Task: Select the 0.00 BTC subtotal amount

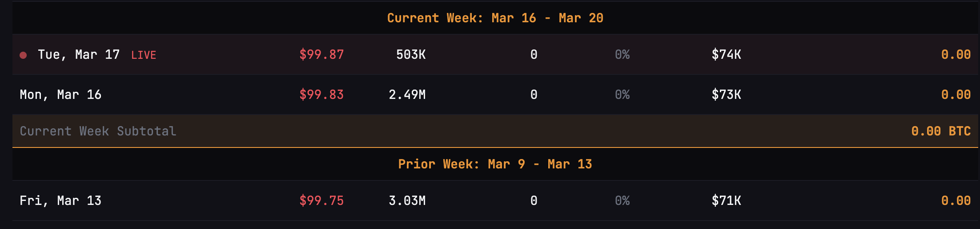Action: (x=940, y=131)
